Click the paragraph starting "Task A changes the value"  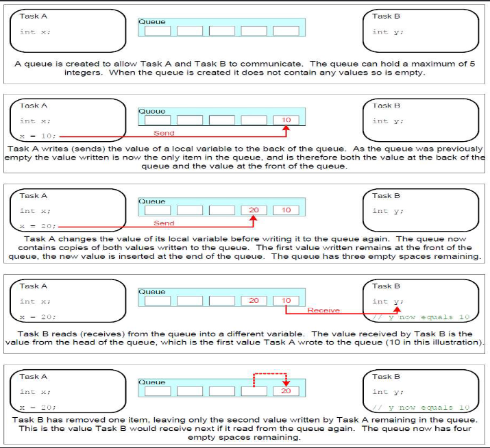(x=245, y=247)
